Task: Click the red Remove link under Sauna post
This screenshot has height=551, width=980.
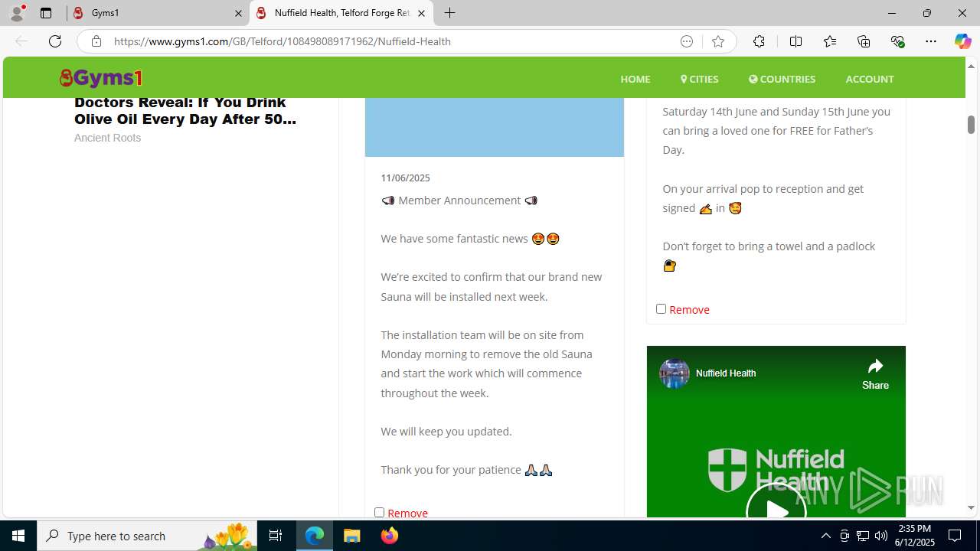Action: (x=407, y=513)
